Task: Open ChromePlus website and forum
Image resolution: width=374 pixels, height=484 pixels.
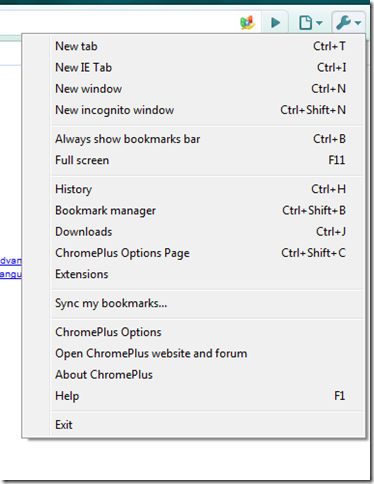Action: (x=207, y=353)
